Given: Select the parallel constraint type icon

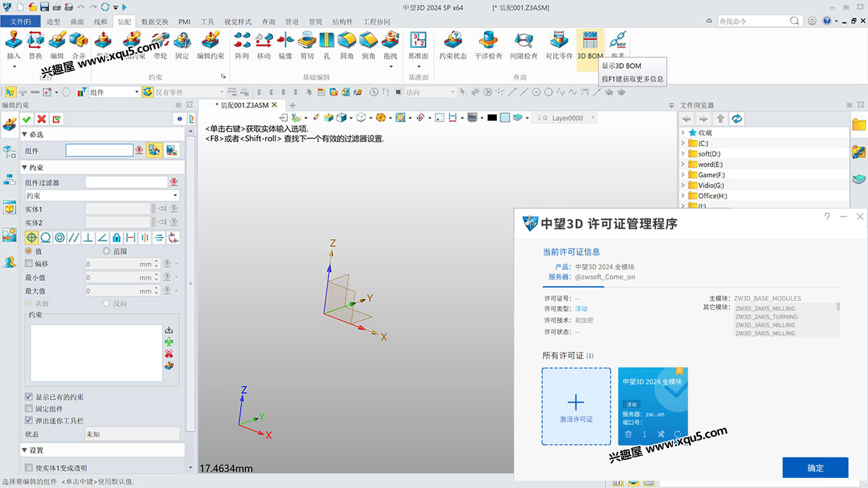Looking at the screenshot, I should click(x=74, y=237).
